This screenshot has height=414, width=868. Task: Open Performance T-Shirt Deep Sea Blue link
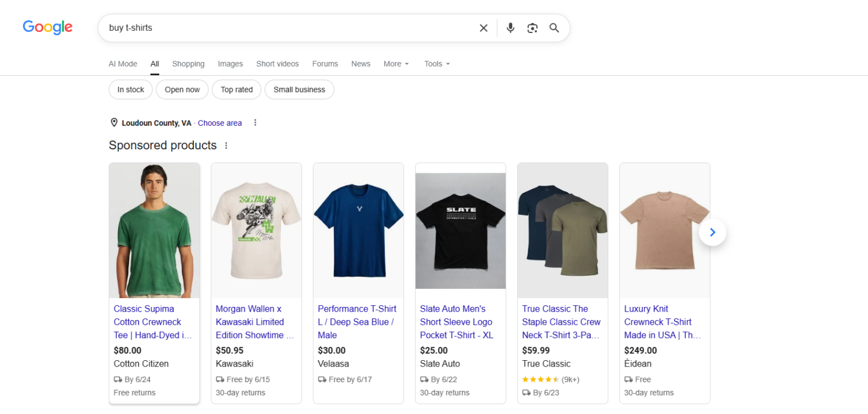(x=357, y=322)
